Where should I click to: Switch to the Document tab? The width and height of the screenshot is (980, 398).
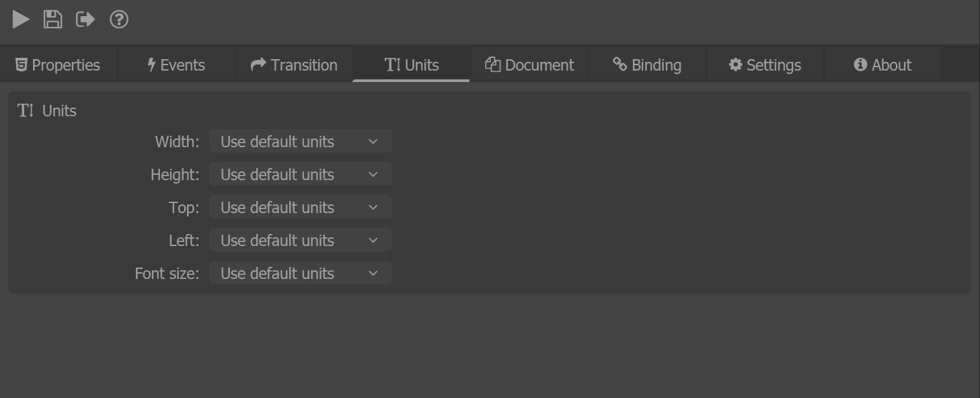pyautogui.click(x=529, y=65)
